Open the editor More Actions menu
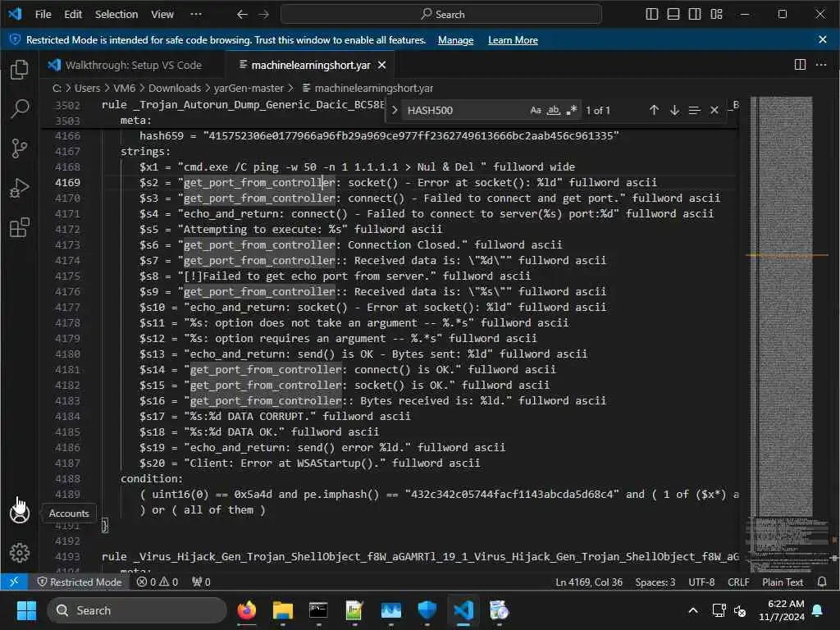 pyautogui.click(x=820, y=65)
